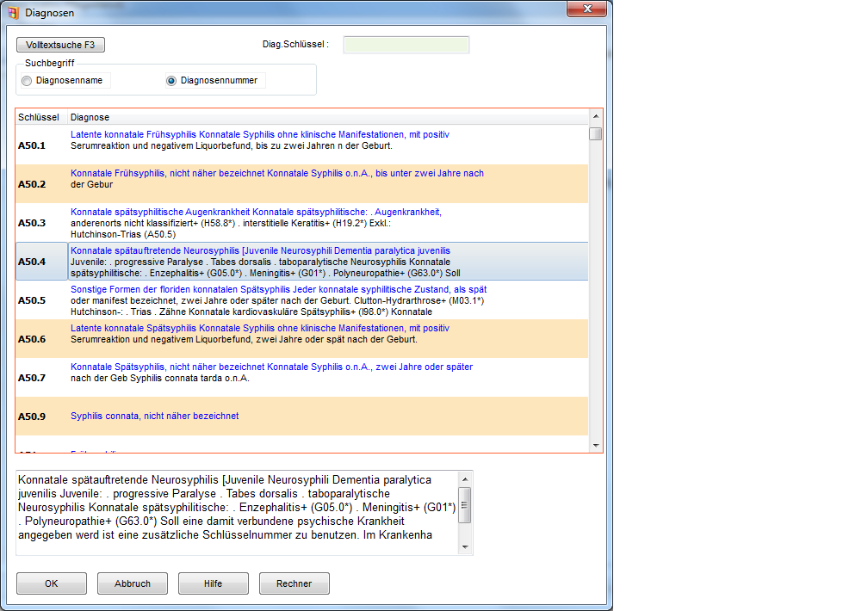Click the application icon in the title bar

[x=12, y=11]
